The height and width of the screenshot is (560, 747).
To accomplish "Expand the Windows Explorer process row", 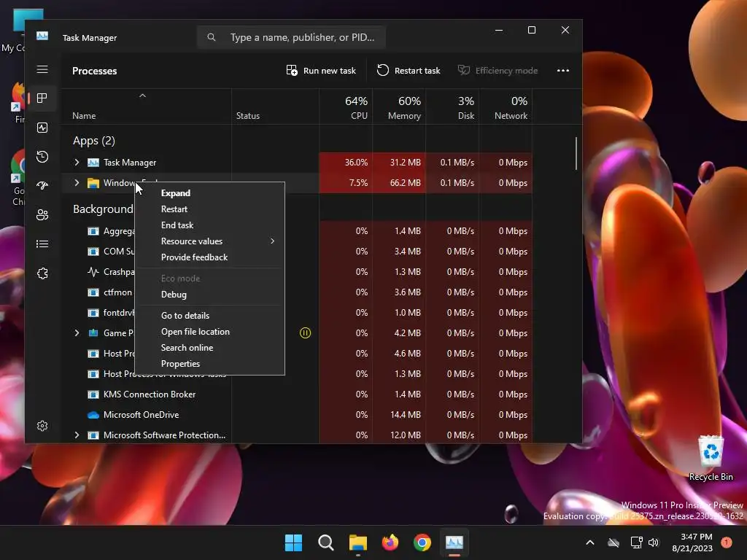I will pos(77,183).
